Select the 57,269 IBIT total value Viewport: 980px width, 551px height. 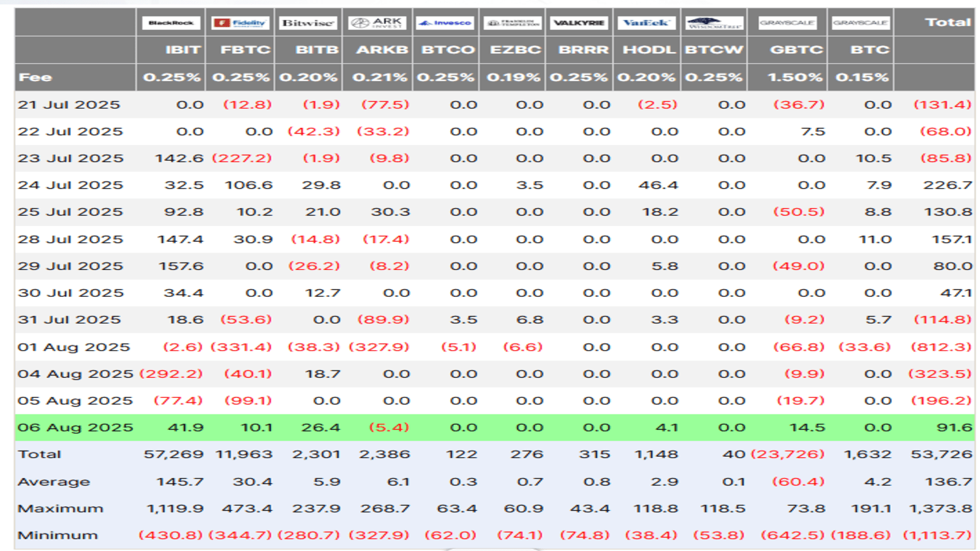click(174, 455)
